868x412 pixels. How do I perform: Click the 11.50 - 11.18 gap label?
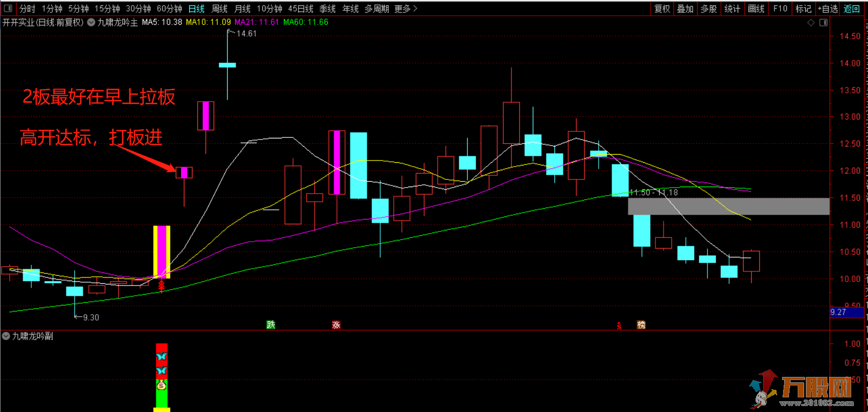coord(653,192)
